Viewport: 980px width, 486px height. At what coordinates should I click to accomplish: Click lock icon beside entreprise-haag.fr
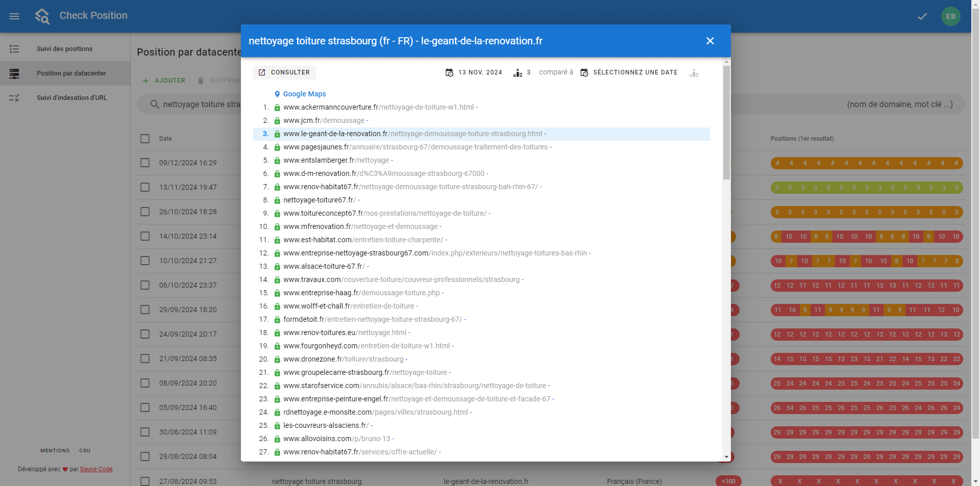click(277, 293)
